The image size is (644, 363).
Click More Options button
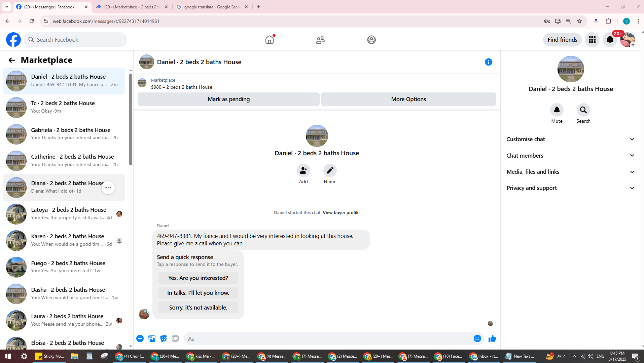point(408,99)
